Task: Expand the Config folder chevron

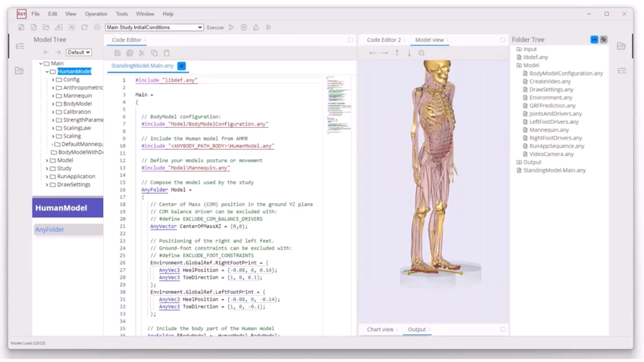Action: coord(53,80)
